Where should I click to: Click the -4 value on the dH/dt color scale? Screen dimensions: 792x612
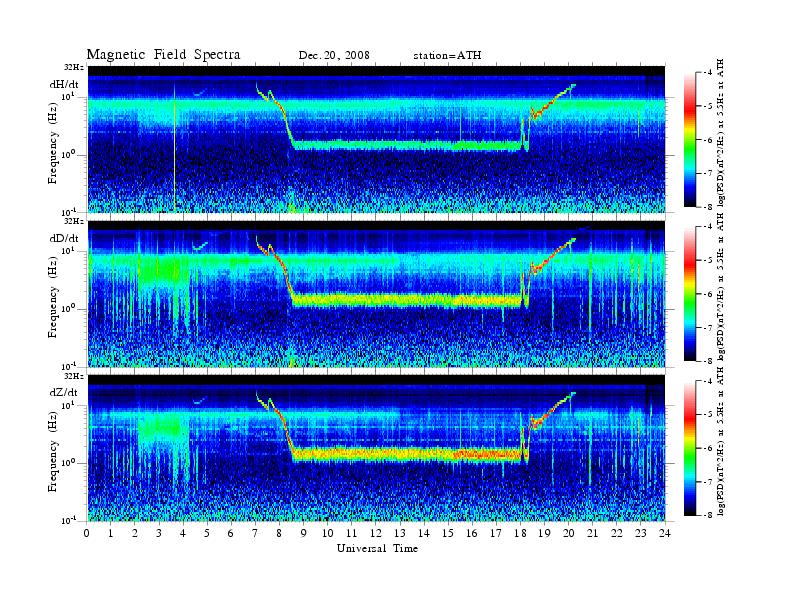tap(709, 73)
